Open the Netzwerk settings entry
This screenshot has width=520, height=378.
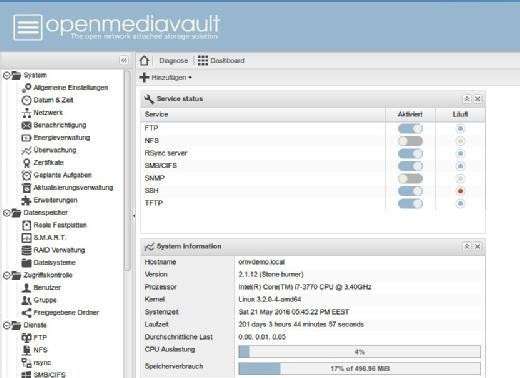(x=48, y=113)
